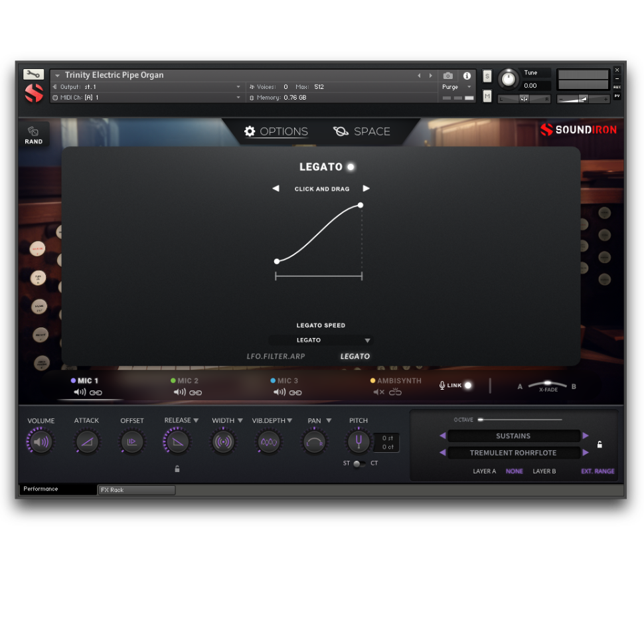Viewport: 644px width, 644px height.
Task: Click the Vib.Depth knob
Action: point(269,442)
